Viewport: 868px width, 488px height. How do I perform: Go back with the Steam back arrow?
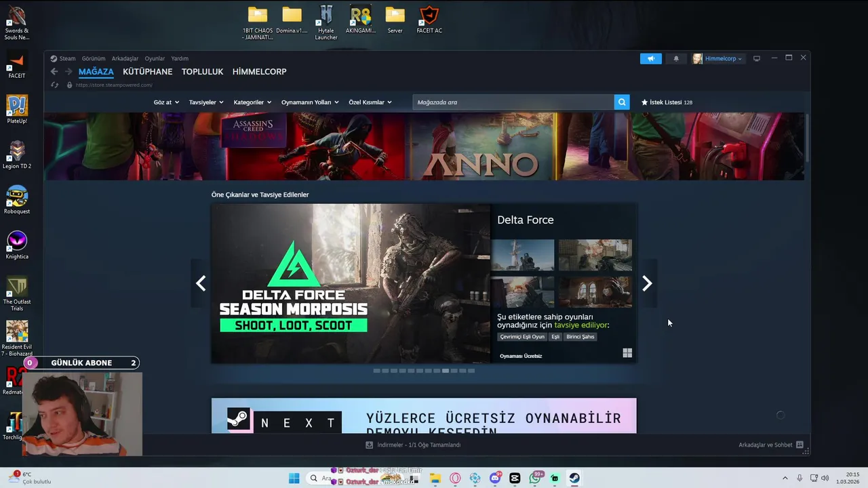[54, 71]
